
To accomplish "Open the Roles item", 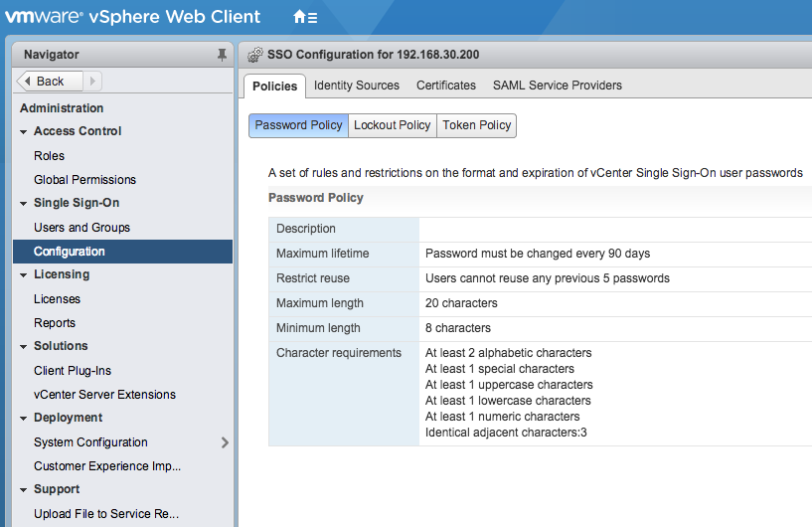I will pyautogui.click(x=49, y=156).
